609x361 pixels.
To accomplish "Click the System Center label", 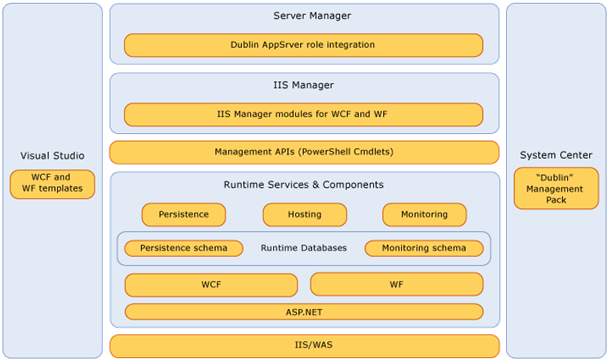I will click(x=556, y=155).
